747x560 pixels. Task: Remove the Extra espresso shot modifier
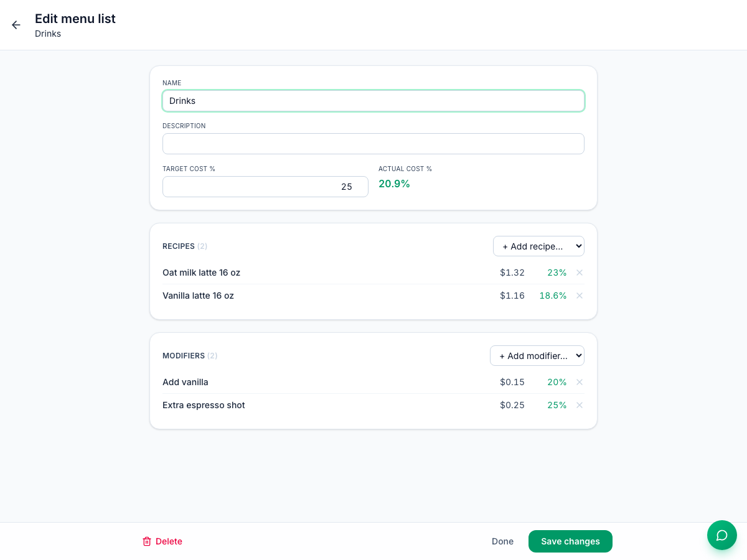[580, 405]
